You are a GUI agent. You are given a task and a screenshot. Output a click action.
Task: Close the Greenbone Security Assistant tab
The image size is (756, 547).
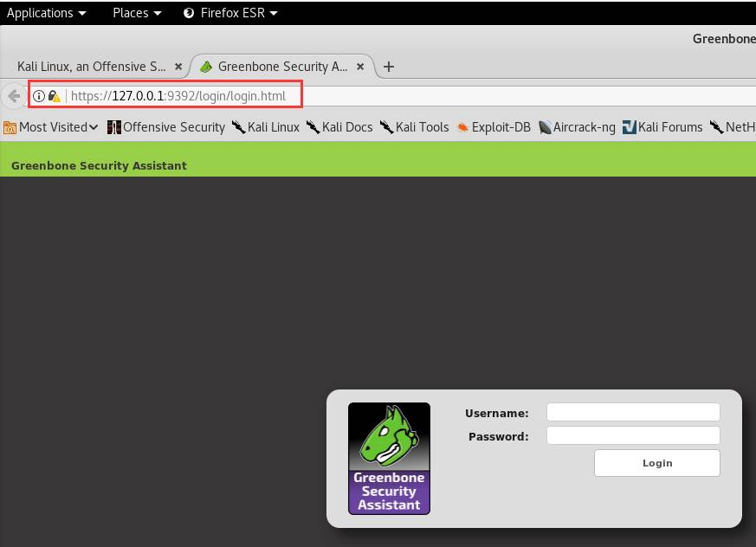360,67
